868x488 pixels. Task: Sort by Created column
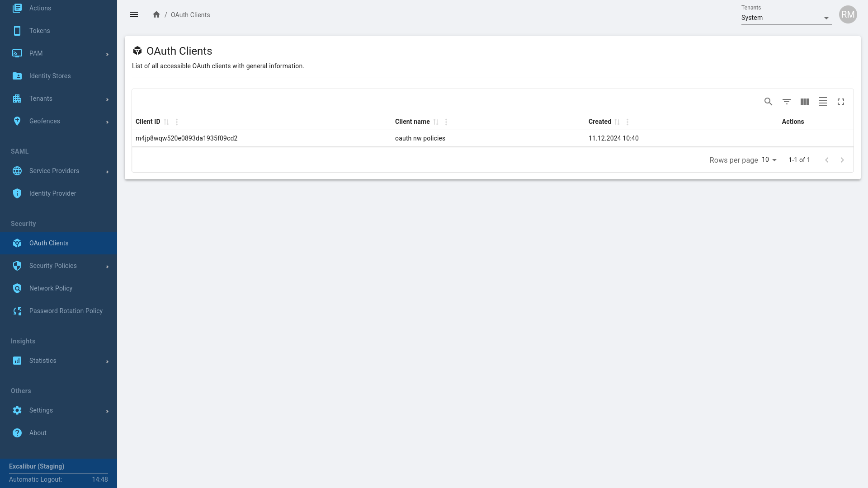tap(617, 122)
